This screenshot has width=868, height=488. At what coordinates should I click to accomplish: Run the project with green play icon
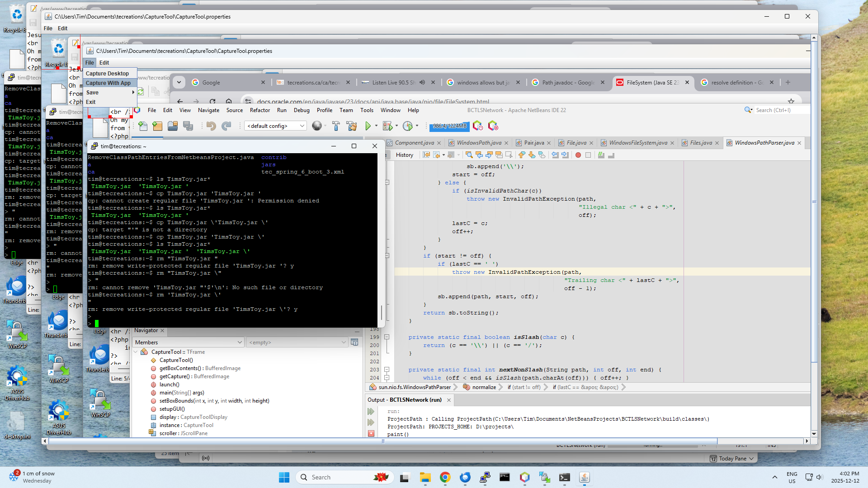[368, 126]
